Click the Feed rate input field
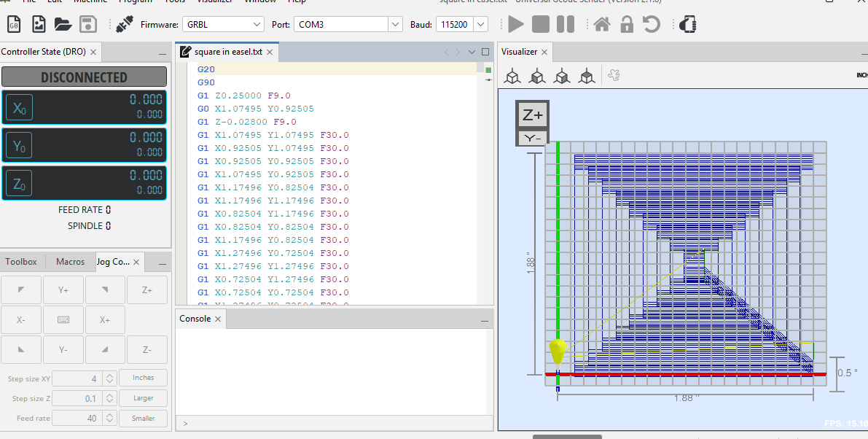Image resolution: width=868 pixels, height=439 pixels. (77, 419)
